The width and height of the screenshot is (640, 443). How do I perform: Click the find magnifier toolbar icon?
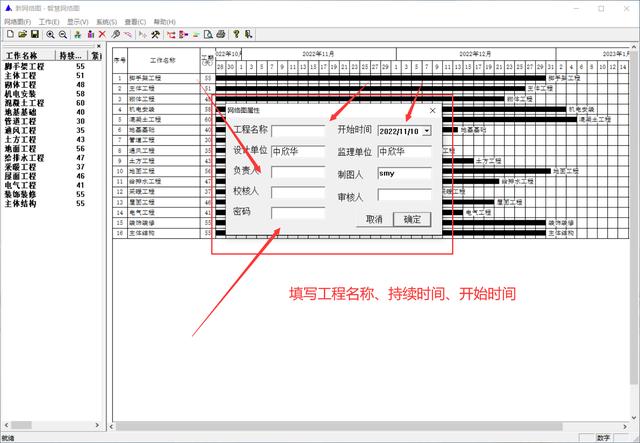116,35
